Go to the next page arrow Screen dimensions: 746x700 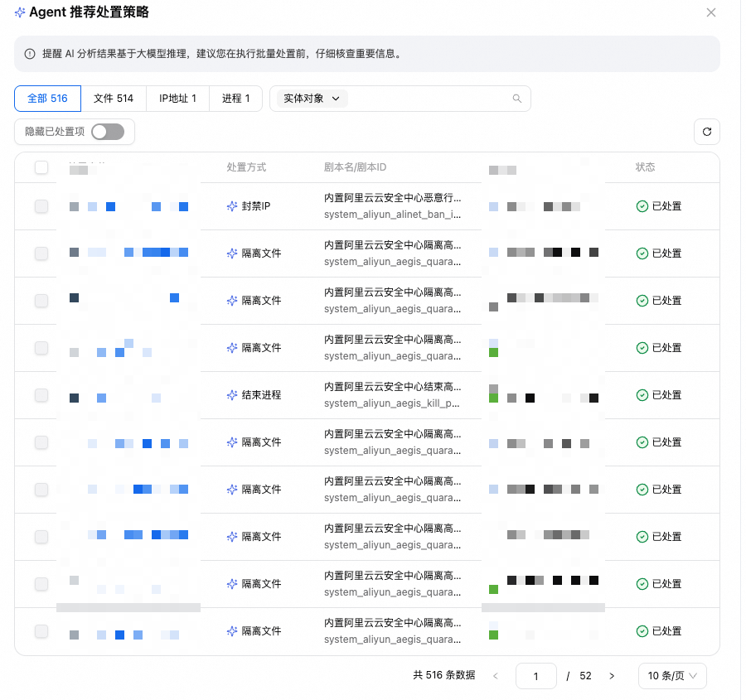point(612,676)
